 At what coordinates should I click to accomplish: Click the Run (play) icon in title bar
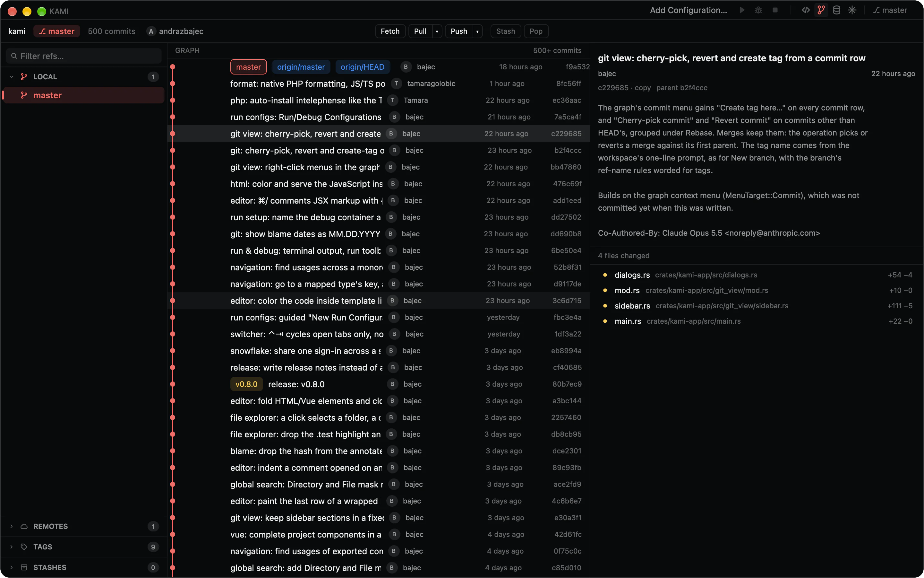pyautogui.click(x=742, y=10)
